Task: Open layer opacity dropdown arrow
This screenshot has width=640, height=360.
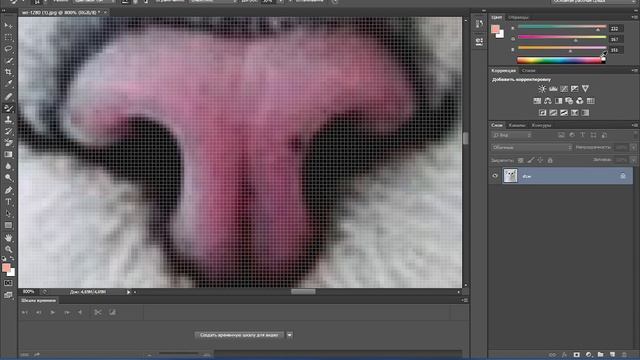Action: pyautogui.click(x=633, y=147)
